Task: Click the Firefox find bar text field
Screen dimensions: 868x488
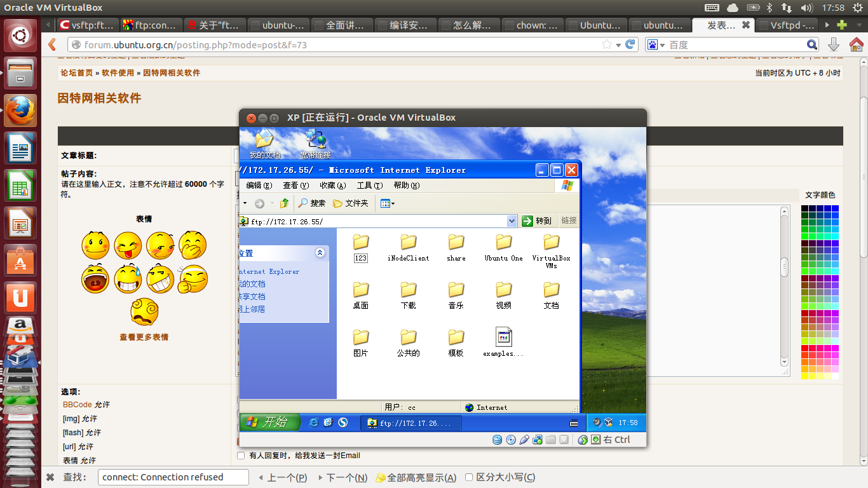Action: coord(173,477)
